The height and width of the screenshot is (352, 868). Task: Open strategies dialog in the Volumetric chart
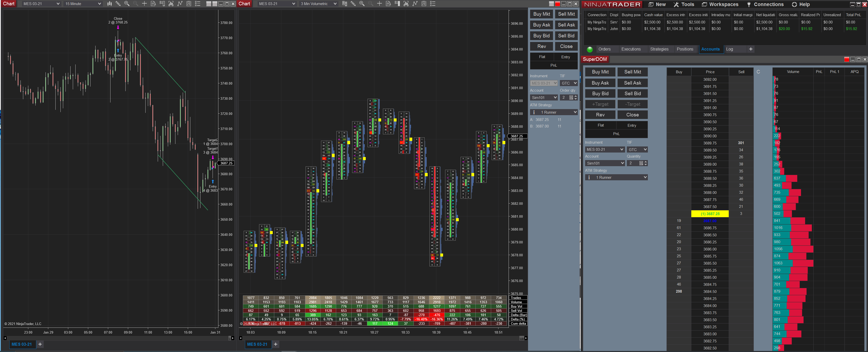coord(415,4)
